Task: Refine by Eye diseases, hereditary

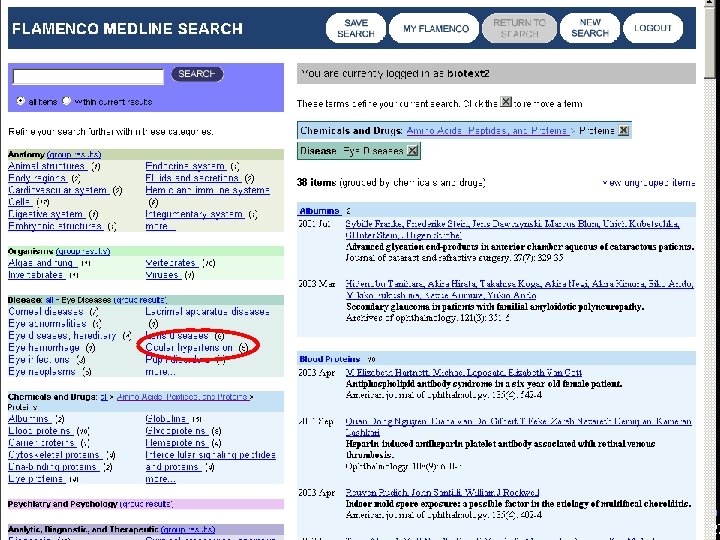Action: click(62, 335)
